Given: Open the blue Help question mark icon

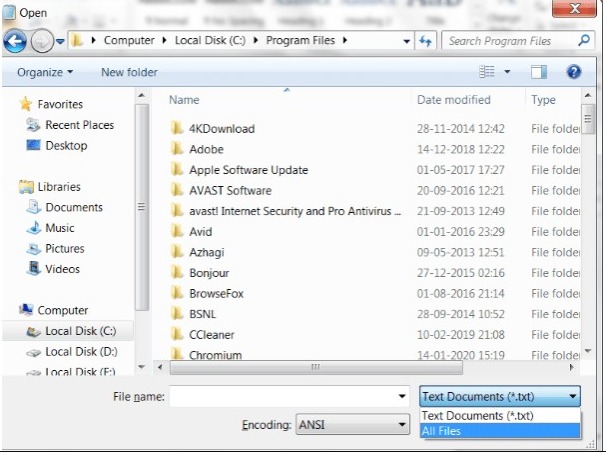Looking at the screenshot, I should [x=573, y=72].
